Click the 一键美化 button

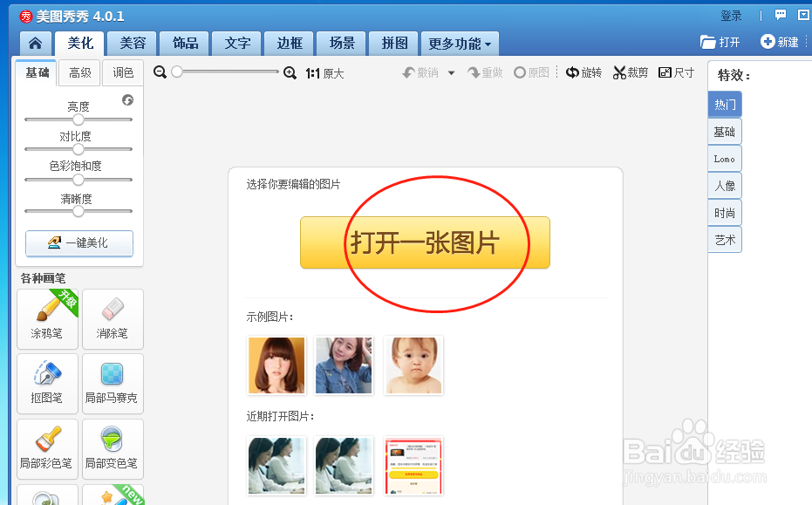[79, 243]
